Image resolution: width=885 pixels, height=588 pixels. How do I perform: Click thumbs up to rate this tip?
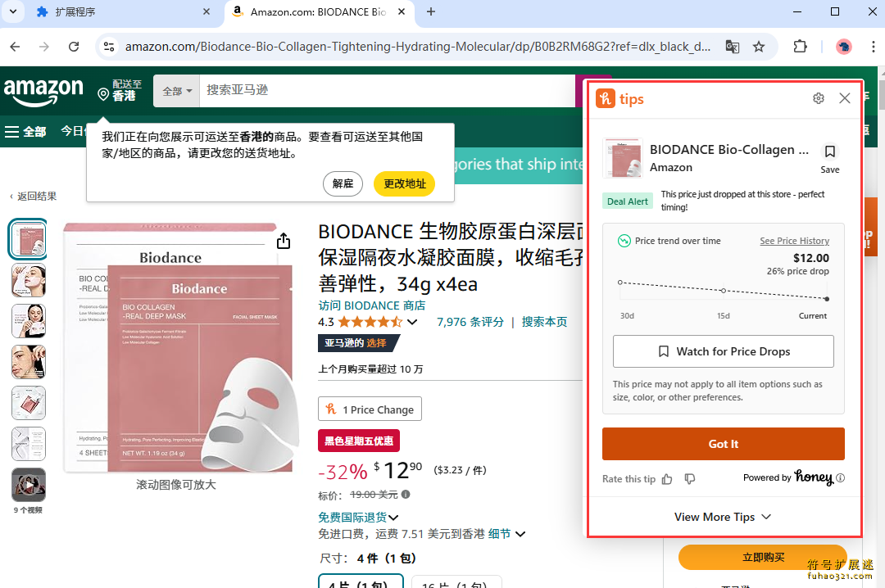[x=667, y=479]
